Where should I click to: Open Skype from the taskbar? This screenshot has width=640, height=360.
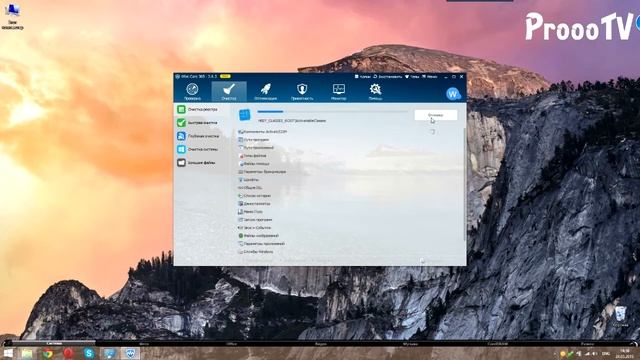89,353
